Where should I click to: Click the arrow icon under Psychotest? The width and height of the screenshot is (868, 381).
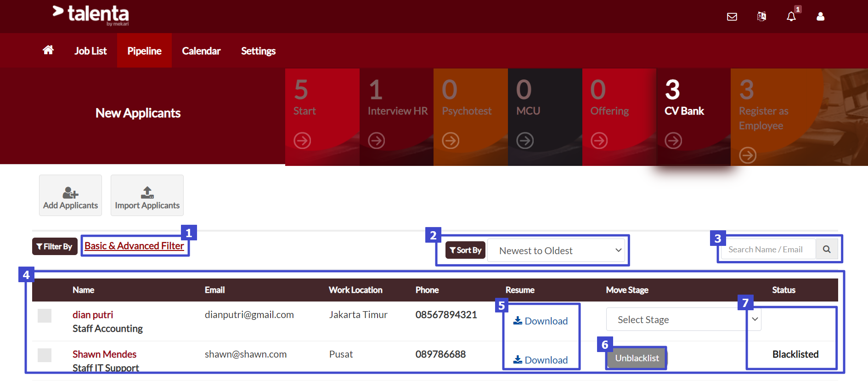pos(451,140)
